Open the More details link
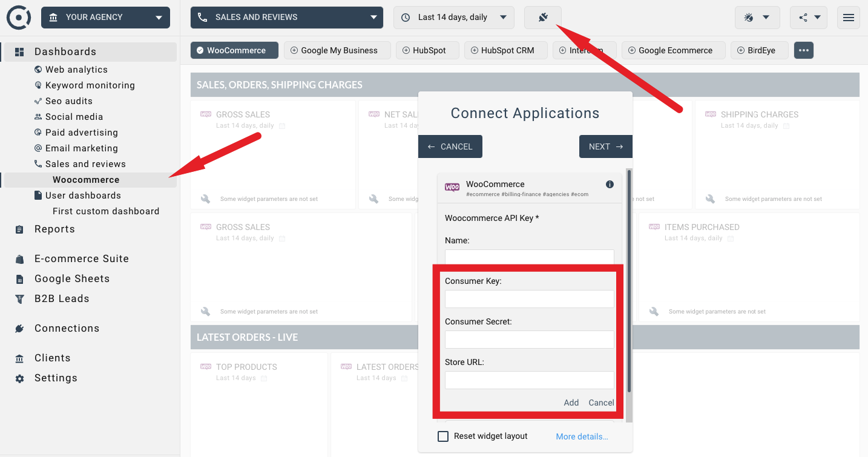 point(582,436)
